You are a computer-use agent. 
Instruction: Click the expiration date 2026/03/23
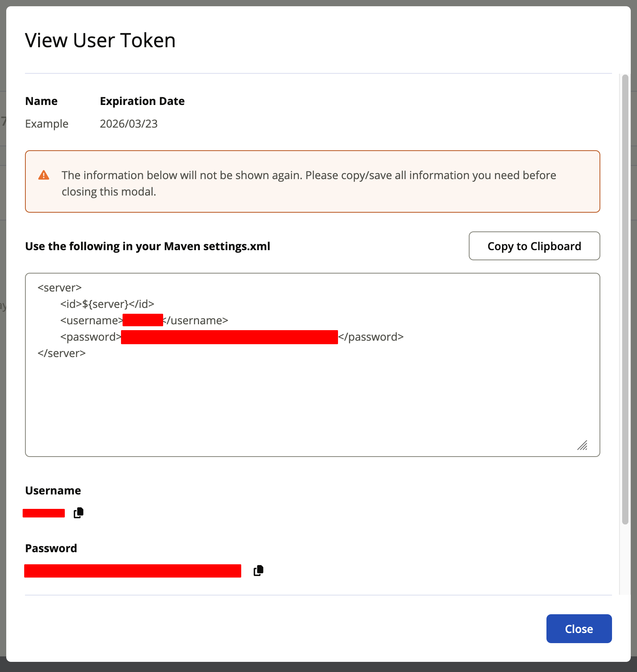point(128,124)
